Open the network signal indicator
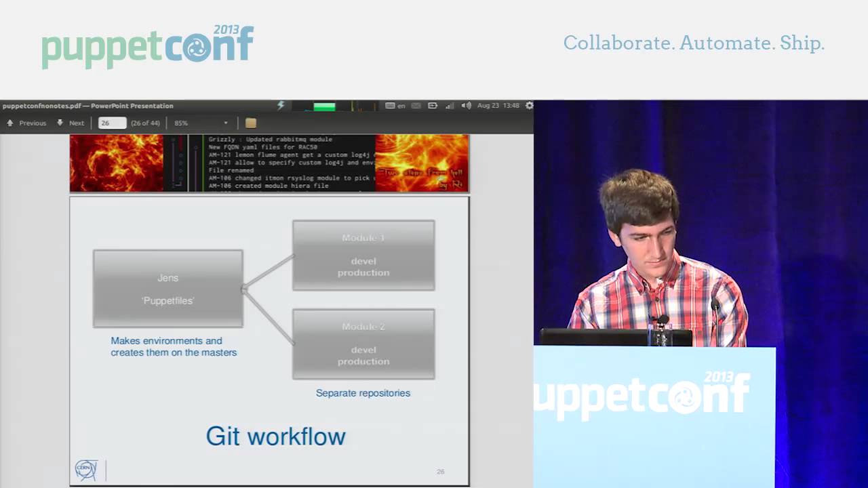The image size is (868, 488). (450, 106)
